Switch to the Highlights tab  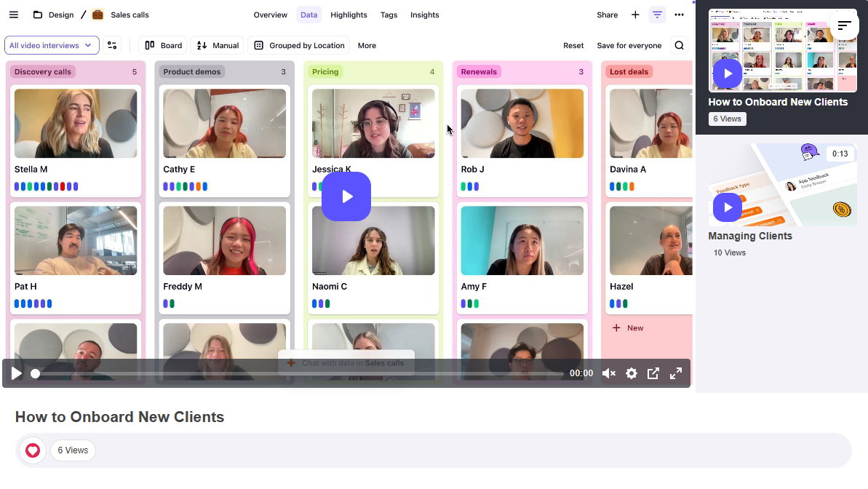click(349, 15)
